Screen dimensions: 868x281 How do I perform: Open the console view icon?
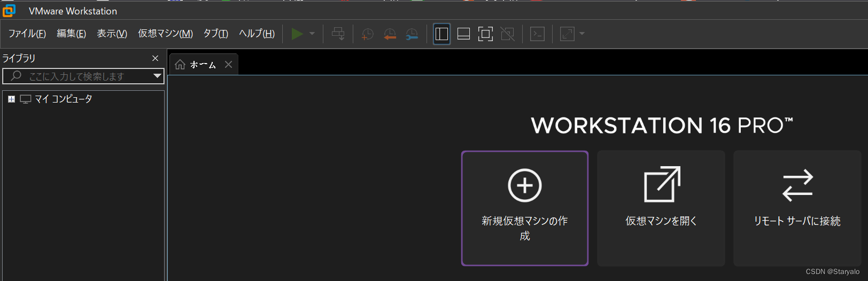(x=537, y=34)
